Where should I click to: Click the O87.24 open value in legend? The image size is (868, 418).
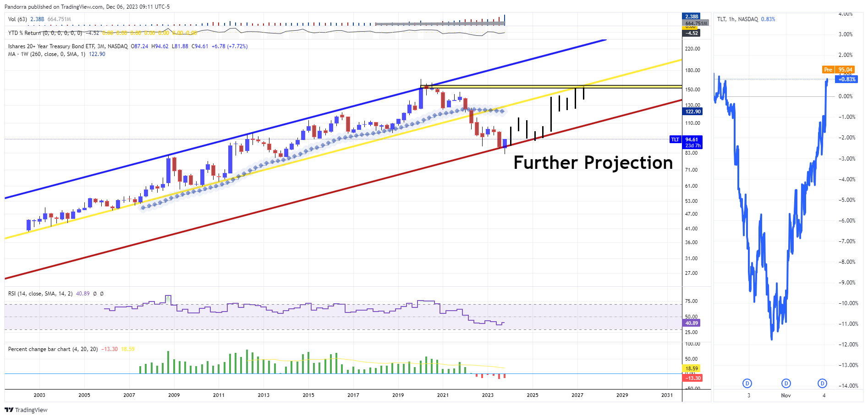pyautogui.click(x=139, y=46)
